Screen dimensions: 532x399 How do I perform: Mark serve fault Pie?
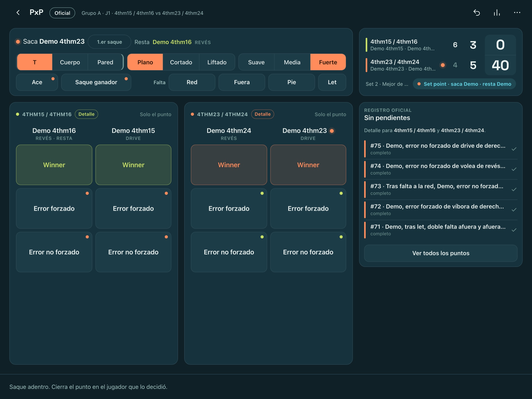tap(292, 82)
